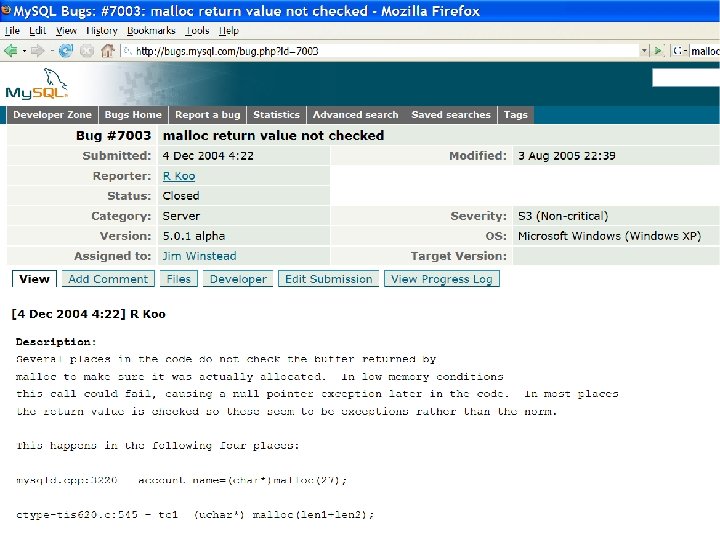
Task: Click severity value 'S3 (Non-critical)'
Action: tap(563, 216)
